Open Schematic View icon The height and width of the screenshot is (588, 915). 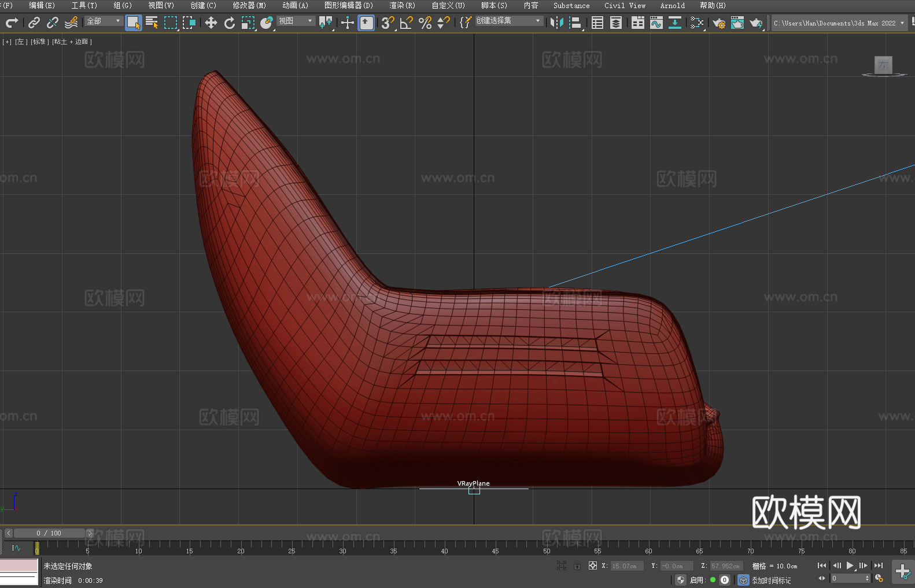[697, 23]
